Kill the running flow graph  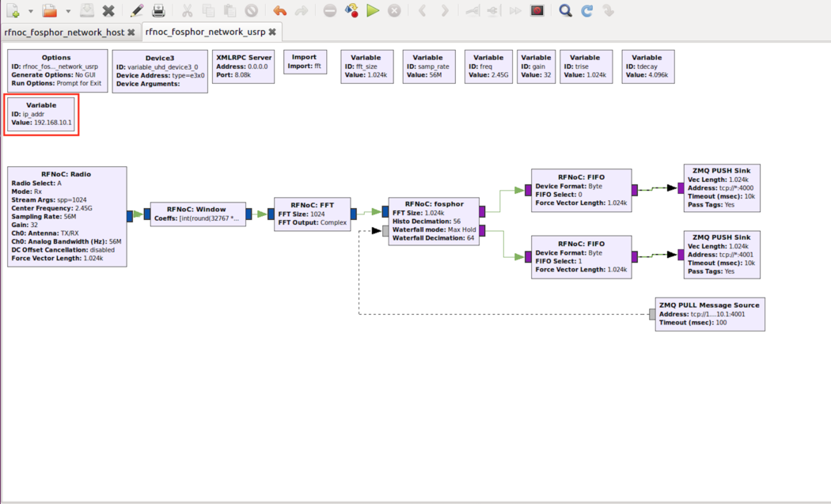coord(394,11)
